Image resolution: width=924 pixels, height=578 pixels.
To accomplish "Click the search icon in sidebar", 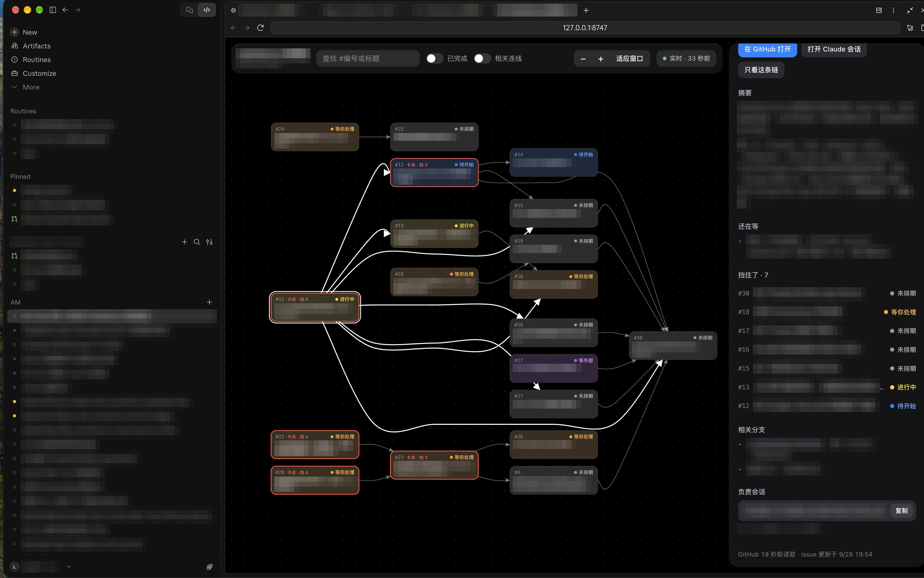I will pos(197,242).
